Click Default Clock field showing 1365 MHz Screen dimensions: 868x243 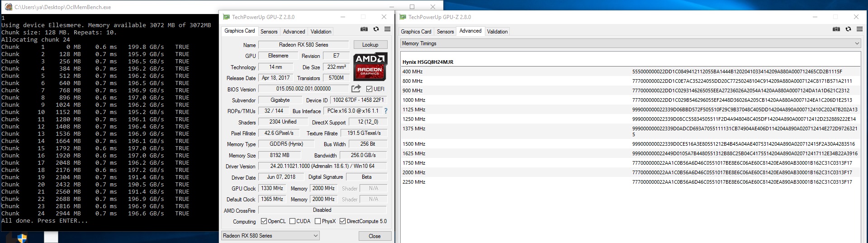(272, 199)
